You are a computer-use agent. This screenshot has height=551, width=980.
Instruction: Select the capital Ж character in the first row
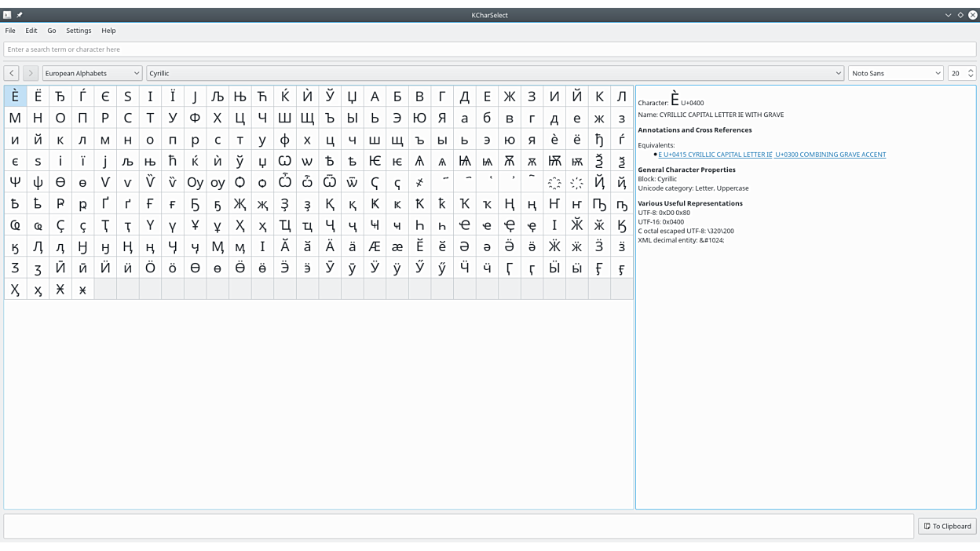pyautogui.click(x=510, y=97)
